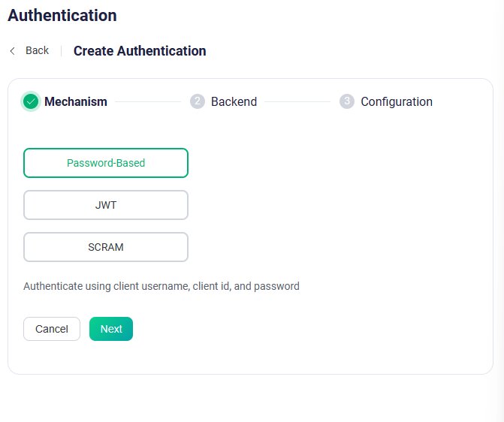The height and width of the screenshot is (422, 504).
Task: Click the divider between Back and Create Authentication
Action: pos(61,51)
